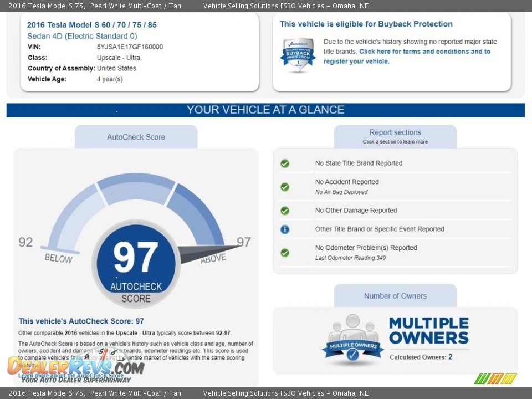Open No Other Damage Reported section
This screenshot has height=399, width=532.
coord(356,211)
